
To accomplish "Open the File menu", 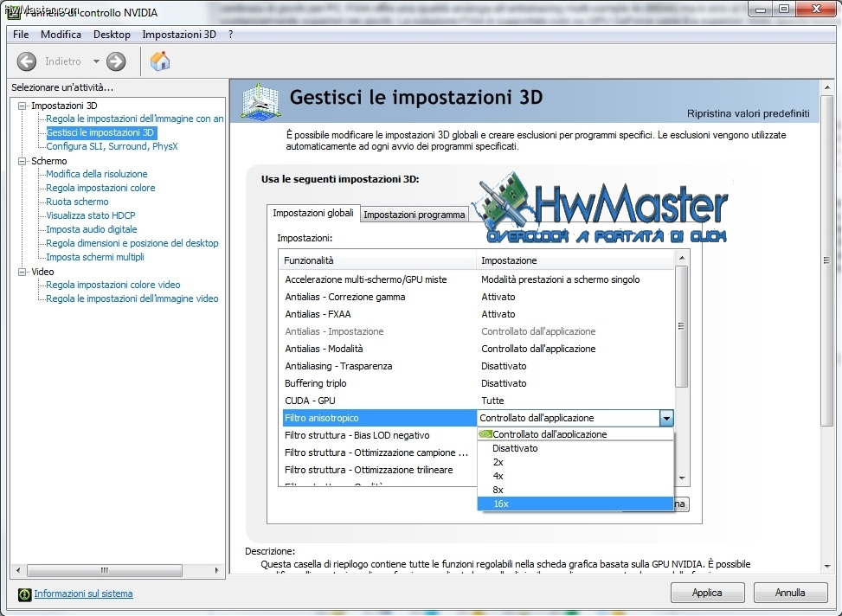I will [21, 35].
